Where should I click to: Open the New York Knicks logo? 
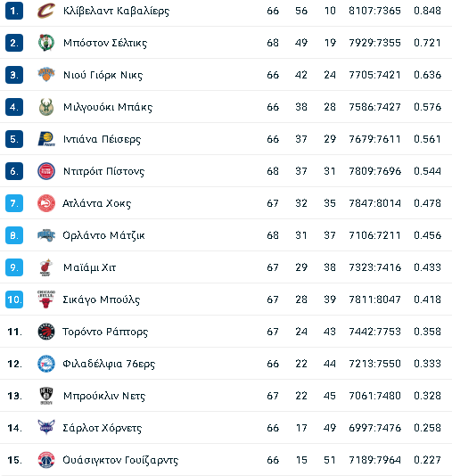point(46,75)
